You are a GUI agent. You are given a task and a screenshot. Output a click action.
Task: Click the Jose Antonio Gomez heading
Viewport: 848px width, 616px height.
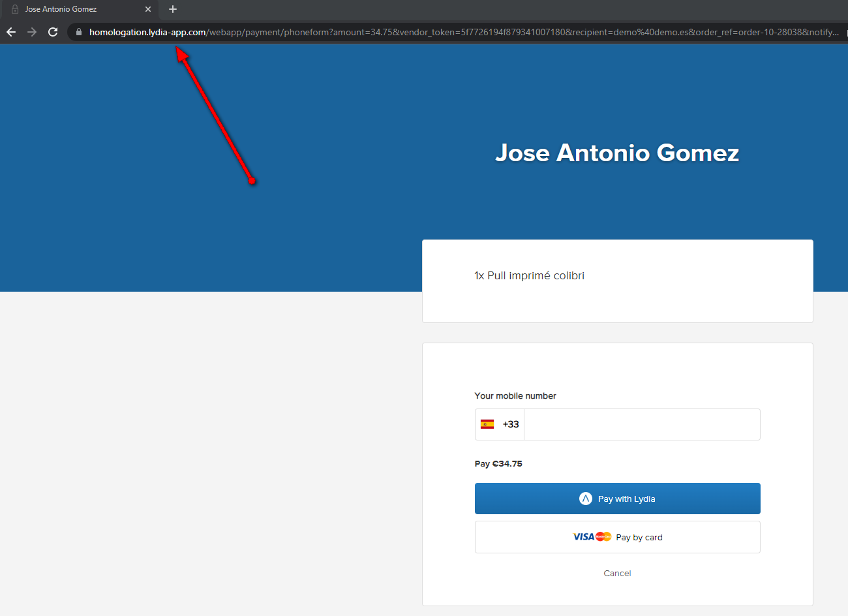pyautogui.click(x=617, y=153)
